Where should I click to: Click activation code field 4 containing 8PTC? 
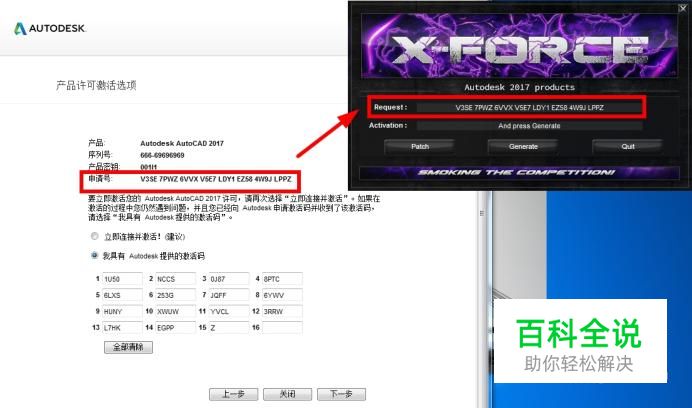[282, 279]
